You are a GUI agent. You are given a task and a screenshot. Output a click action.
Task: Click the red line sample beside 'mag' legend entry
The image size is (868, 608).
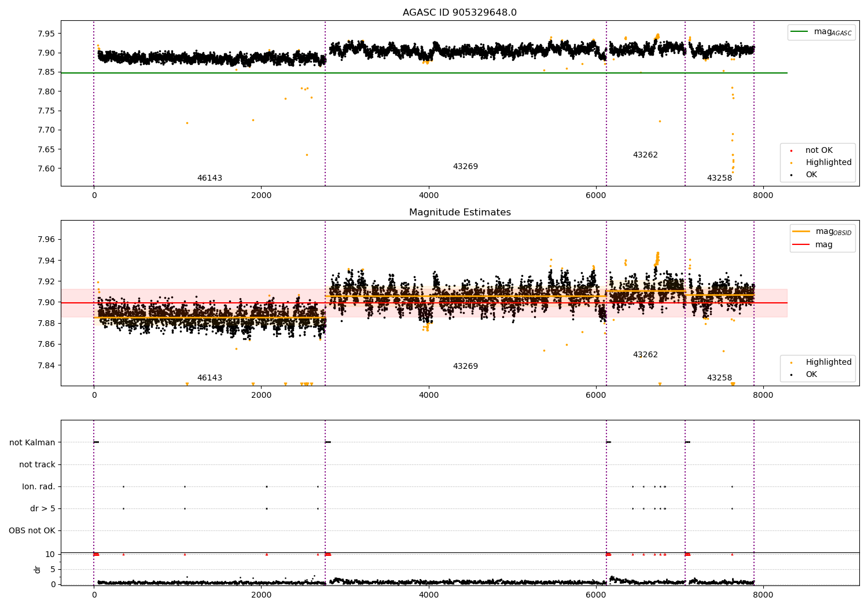coord(801,245)
